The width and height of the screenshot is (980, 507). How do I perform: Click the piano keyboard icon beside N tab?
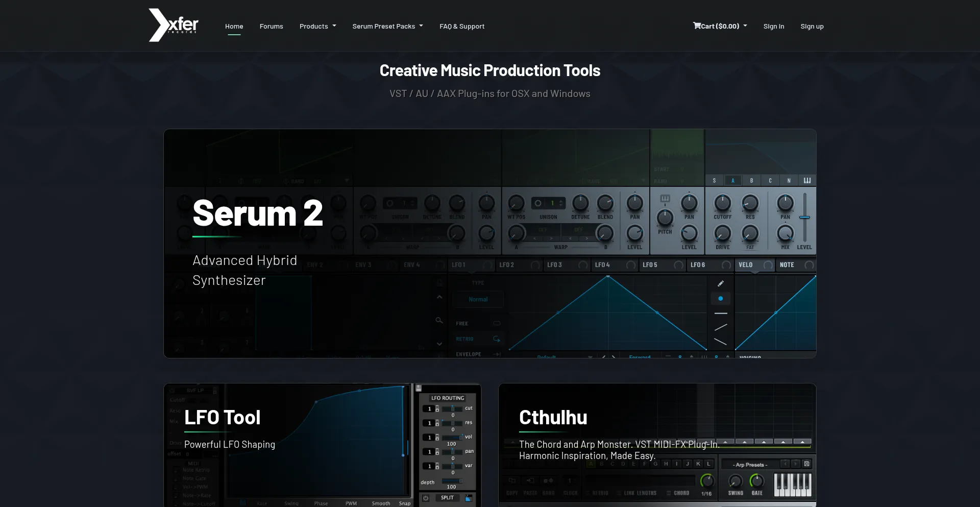(807, 180)
